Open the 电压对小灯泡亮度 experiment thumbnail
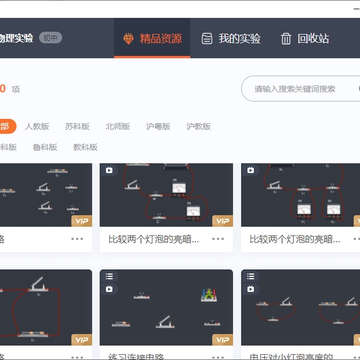 300,307
